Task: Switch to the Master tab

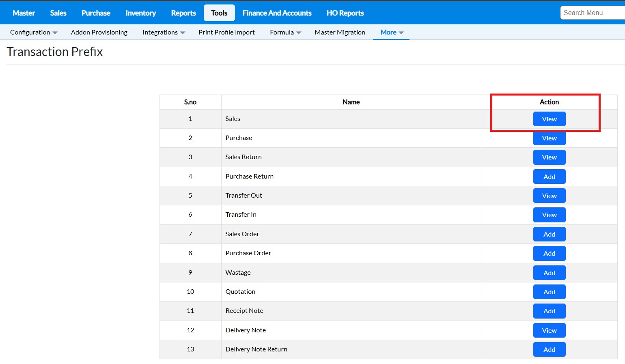Action: [x=24, y=13]
